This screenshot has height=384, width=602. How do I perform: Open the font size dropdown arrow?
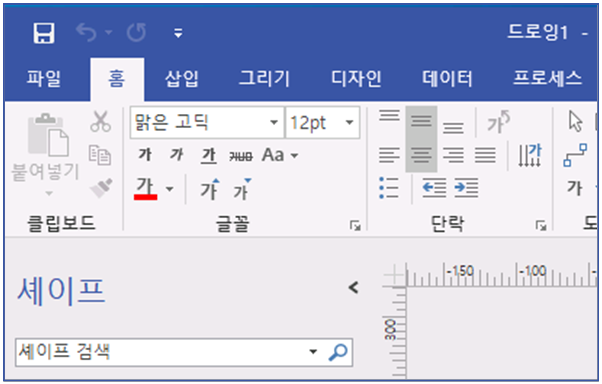click(x=349, y=122)
